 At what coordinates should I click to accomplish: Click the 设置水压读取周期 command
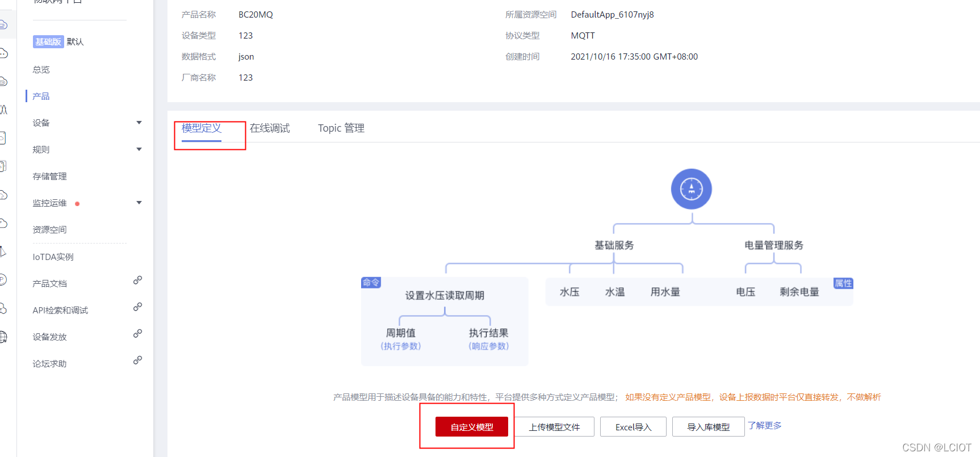point(445,295)
